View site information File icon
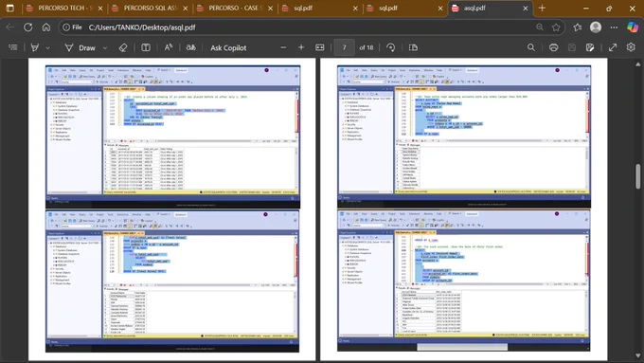644x363 pixels. (x=72, y=27)
